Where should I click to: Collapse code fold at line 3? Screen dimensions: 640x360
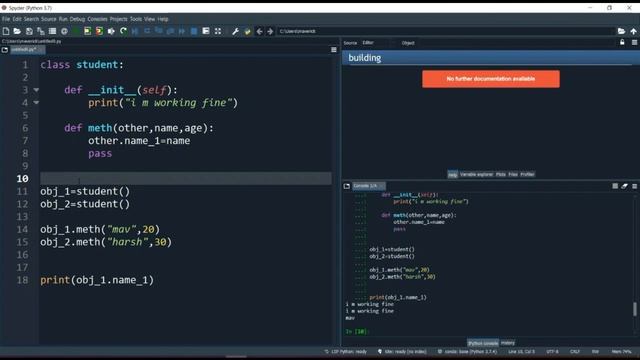(36, 90)
